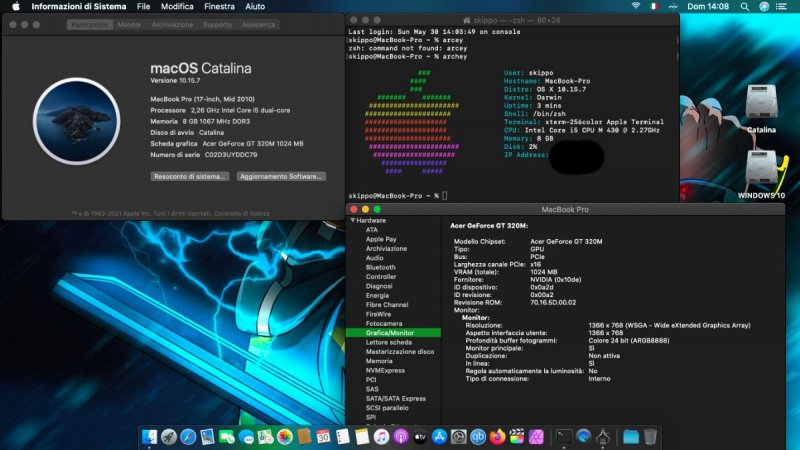
Task: Open Calendar icon showing 30
Action: [323, 437]
